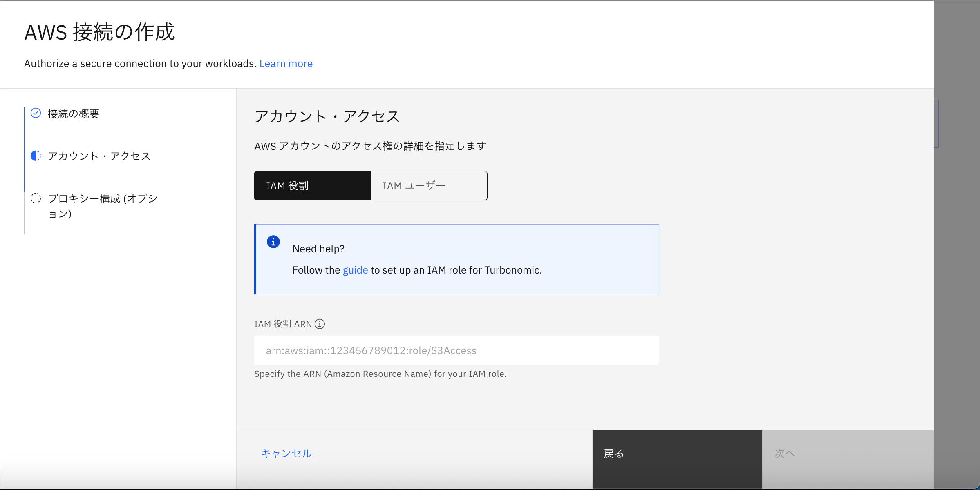
Task: Open the Learn more link
Action: [286, 64]
